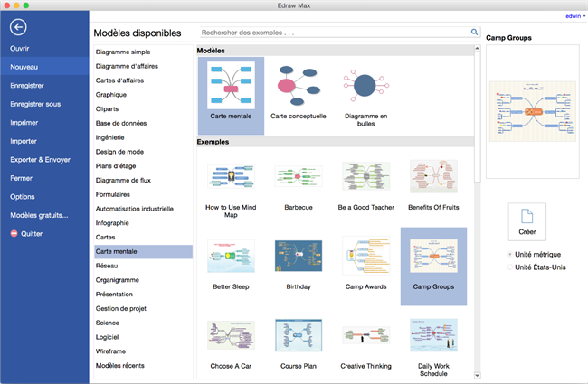Open Be a Good Teacher example

click(x=366, y=176)
